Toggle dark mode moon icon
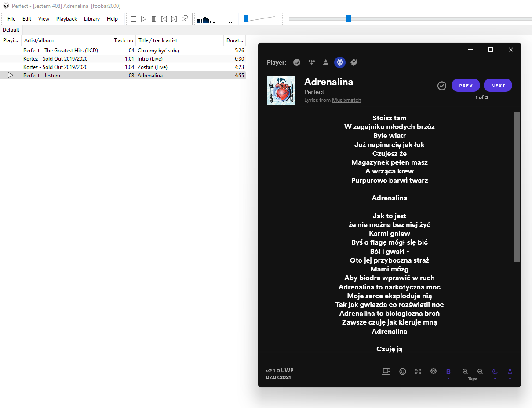532x408 pixels. (495, 372)
